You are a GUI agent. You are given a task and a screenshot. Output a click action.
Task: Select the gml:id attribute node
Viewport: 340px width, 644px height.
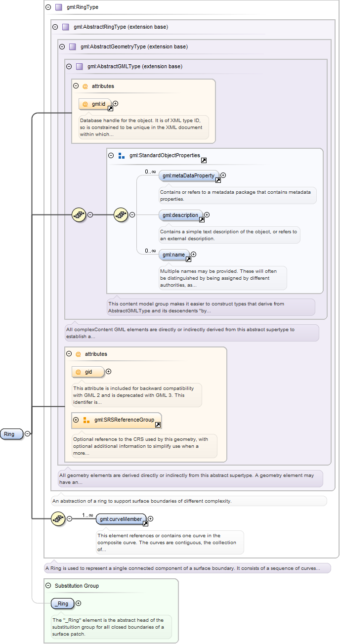click(95, 104)
